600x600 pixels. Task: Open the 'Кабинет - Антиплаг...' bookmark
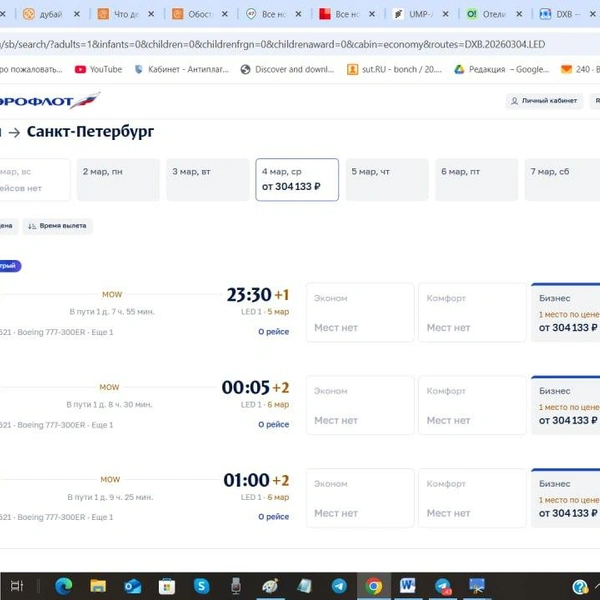click(182, 69)
